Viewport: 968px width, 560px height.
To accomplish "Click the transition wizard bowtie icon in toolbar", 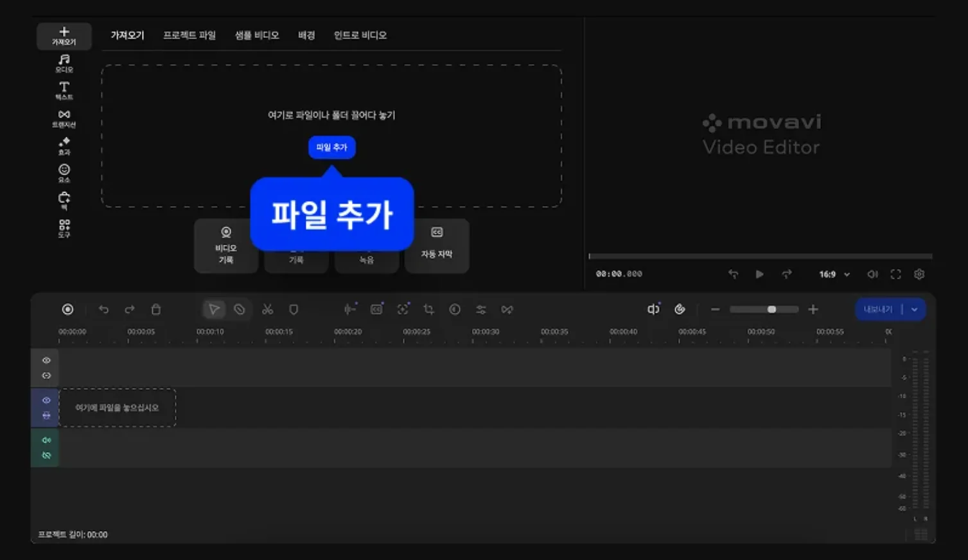I will [x=507, y=310].
